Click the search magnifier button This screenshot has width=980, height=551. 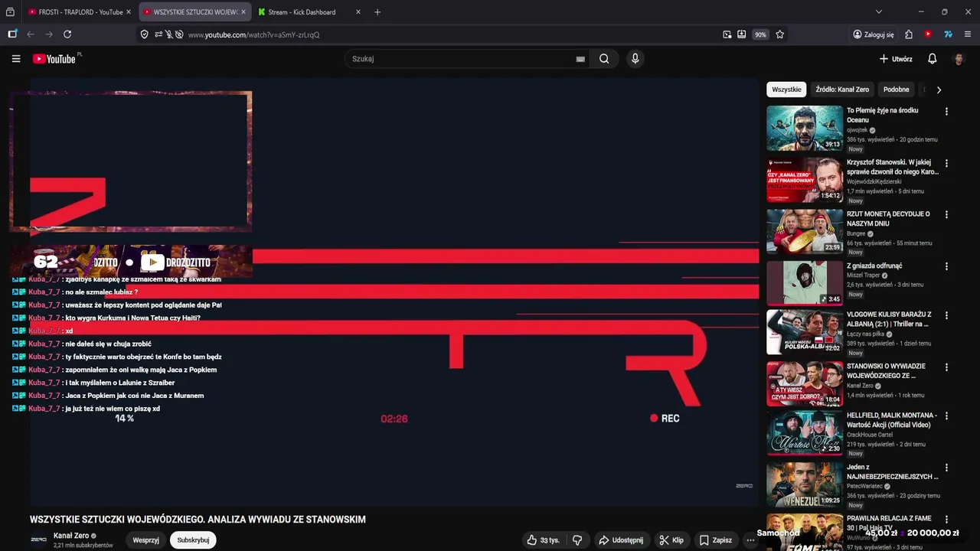604,59
